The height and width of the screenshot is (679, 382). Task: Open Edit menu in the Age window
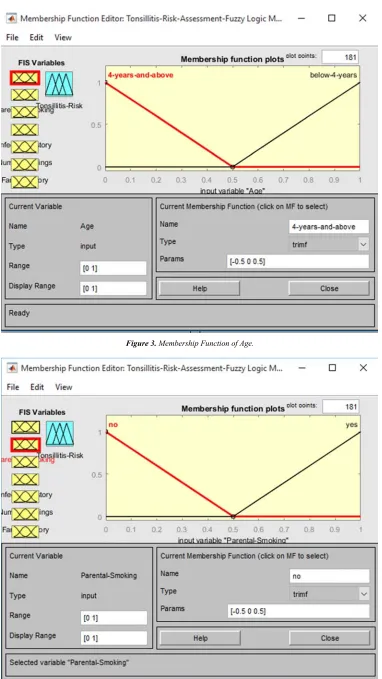(36, 38)
